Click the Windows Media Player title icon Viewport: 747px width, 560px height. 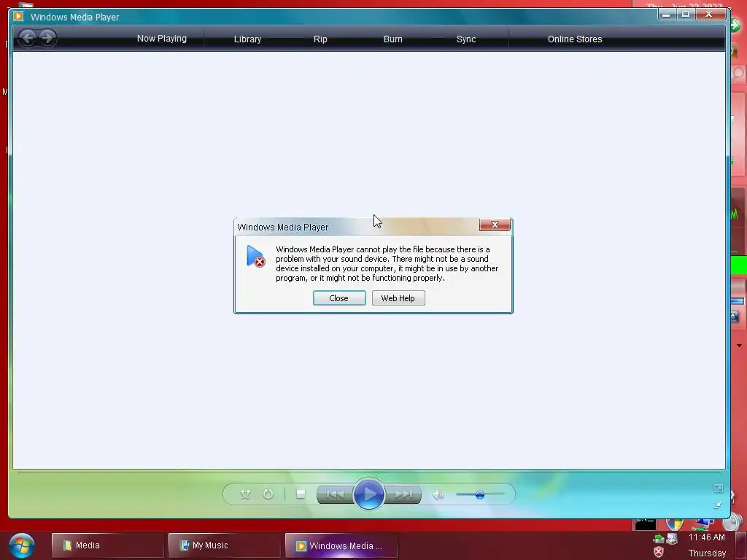[x=18, y=16]
